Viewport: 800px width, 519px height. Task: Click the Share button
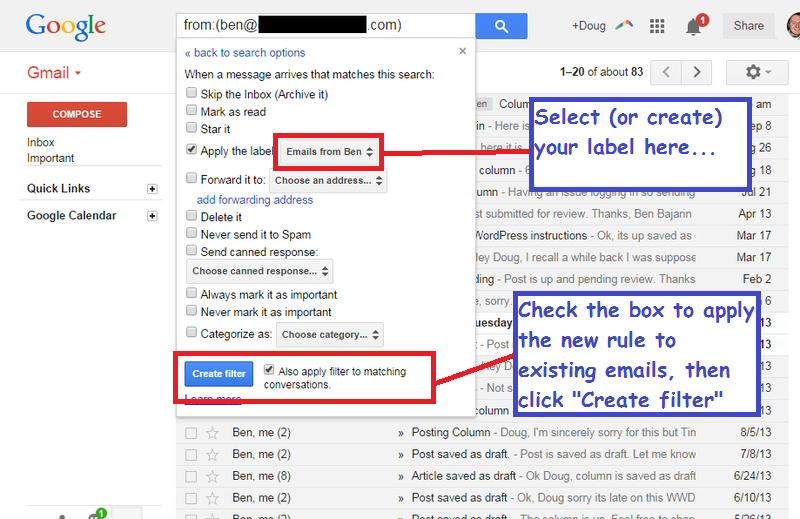click(x=748, y=26)
